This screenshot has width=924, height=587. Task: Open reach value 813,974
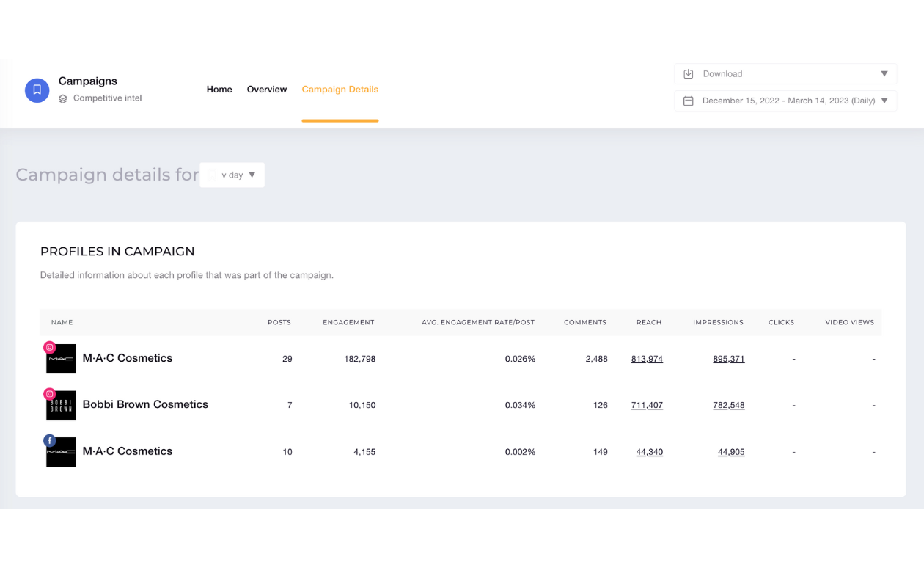647,359
